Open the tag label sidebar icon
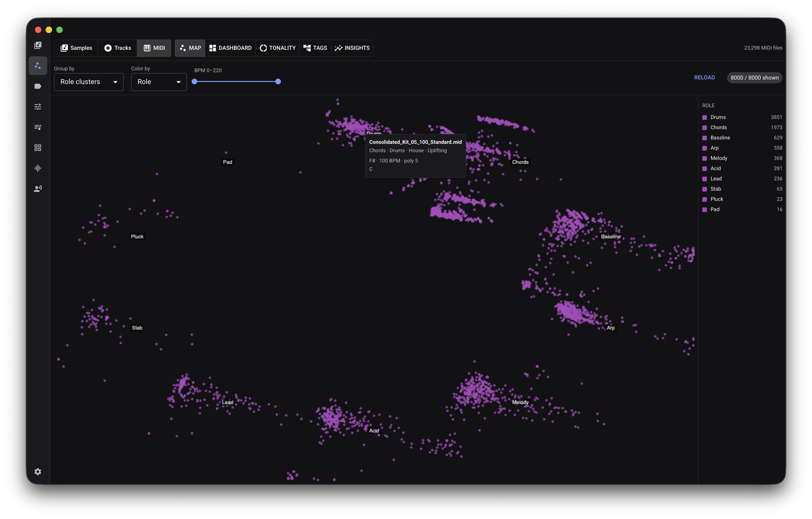This screenshot has width=812, height=519. coord(38,86)
